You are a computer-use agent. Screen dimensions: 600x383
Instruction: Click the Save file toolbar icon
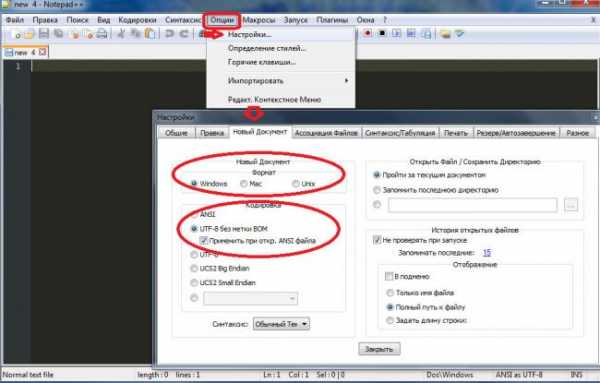pyautogui.click(x=44, y=34)
